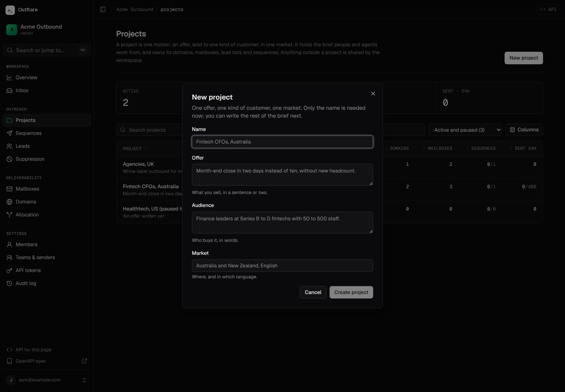Click the Outflare terminal logo icon
This screenshot has width=565, height=392.
(10, 10)
